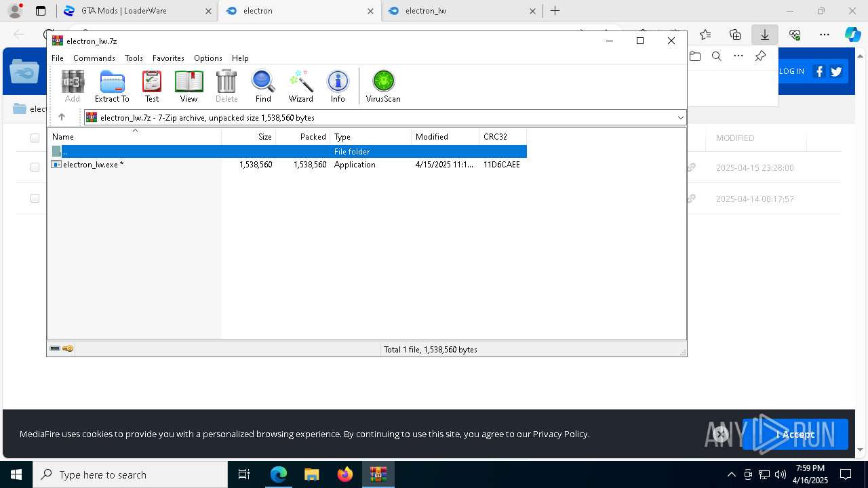Open Task View on the taskbar
The width and height of the screenshot is (868, 488).
(x=244, y=474)
